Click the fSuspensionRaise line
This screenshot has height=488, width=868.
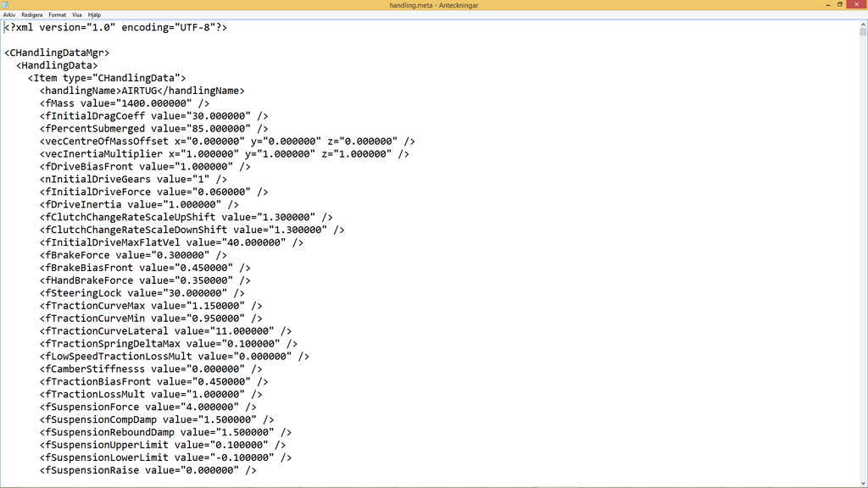pyautogui.click(x=147, y=470)
